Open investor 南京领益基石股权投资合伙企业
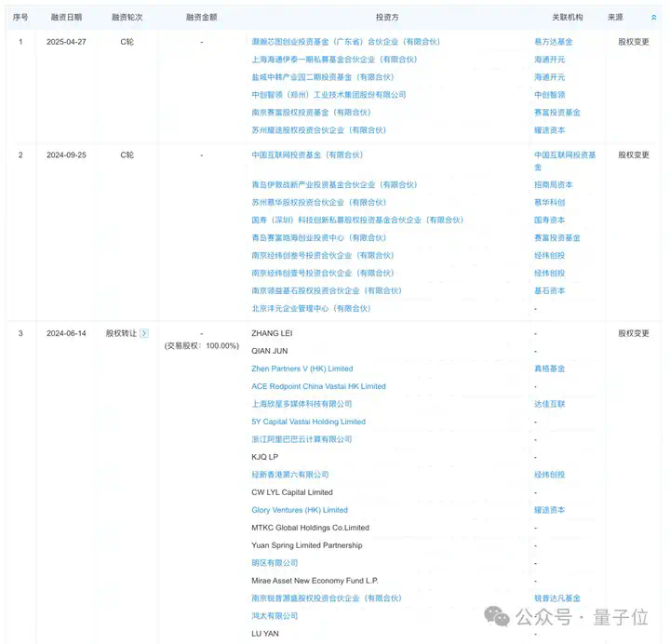 click(327, 290)
